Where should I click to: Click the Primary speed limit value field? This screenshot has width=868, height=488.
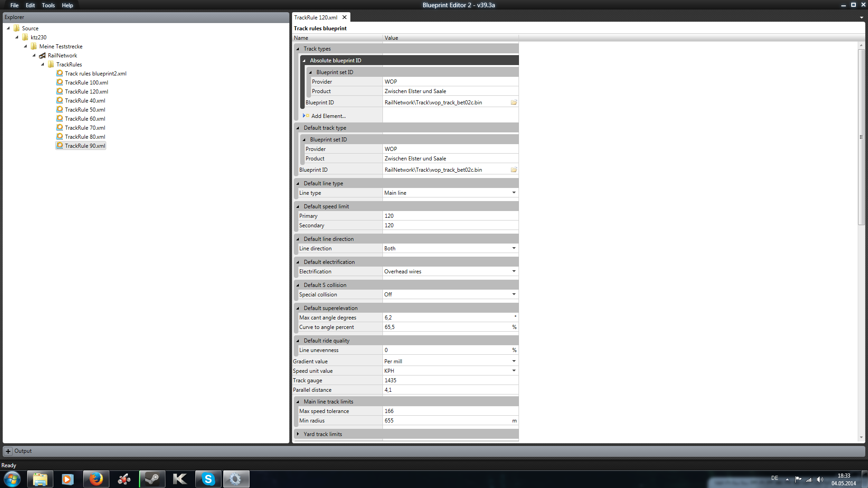pos(450,216)
